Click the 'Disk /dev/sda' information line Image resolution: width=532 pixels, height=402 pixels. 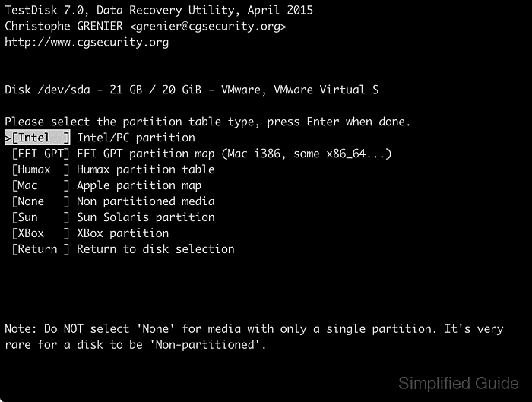point(192,90)
